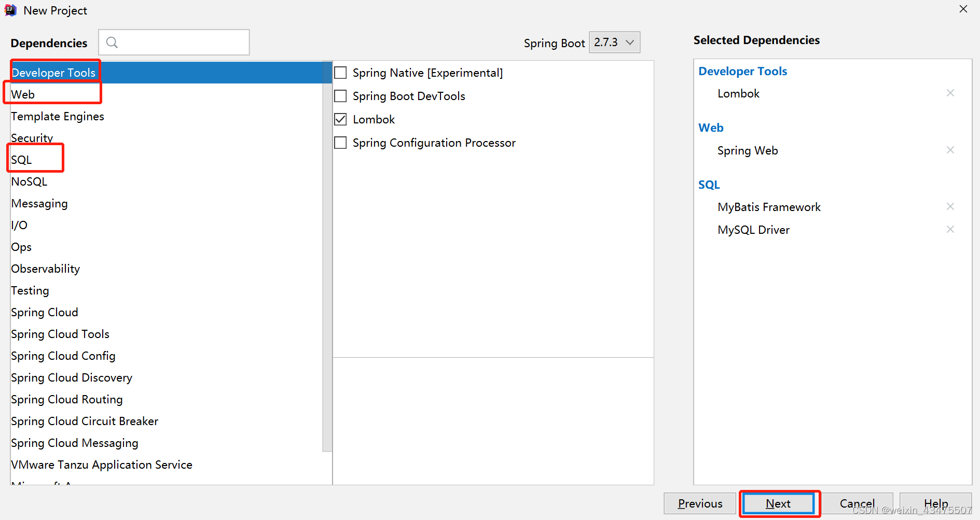The width and height of the screenshot is (980, 520).
Task: Select the NoSQL category
Action: pyautogui.click(x=166, y=181)
